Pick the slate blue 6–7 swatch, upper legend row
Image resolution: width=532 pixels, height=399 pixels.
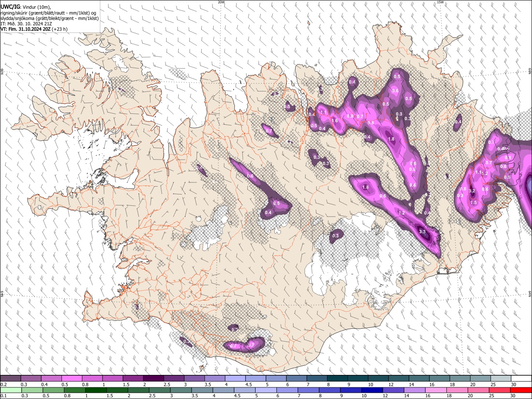296,379
